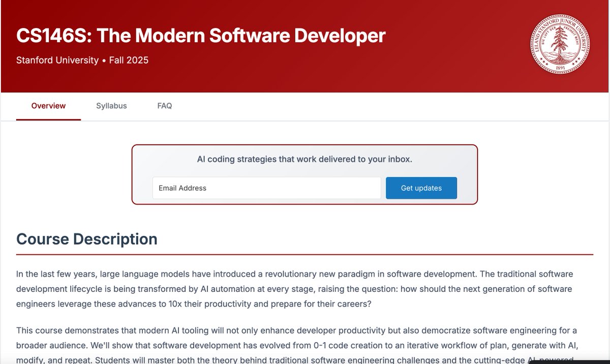Click the Get updates button
The image size is (610, 364).
tap(421, 188)
